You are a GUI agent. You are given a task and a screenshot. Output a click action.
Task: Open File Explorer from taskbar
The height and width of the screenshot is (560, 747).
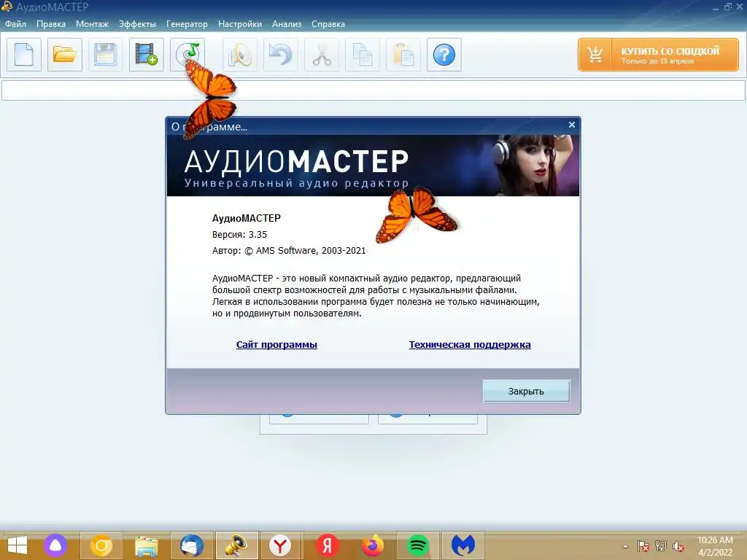point(146,545)
